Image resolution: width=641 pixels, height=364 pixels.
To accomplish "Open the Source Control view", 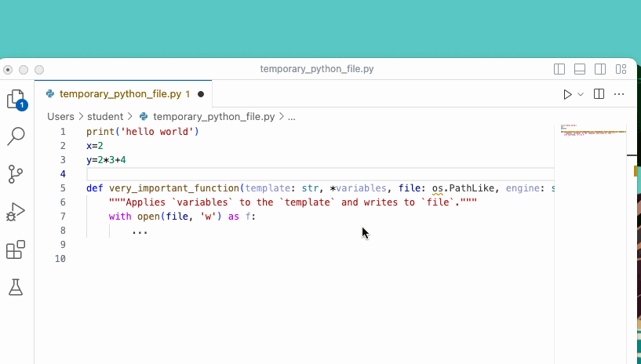I will click(x=16, y=174).
